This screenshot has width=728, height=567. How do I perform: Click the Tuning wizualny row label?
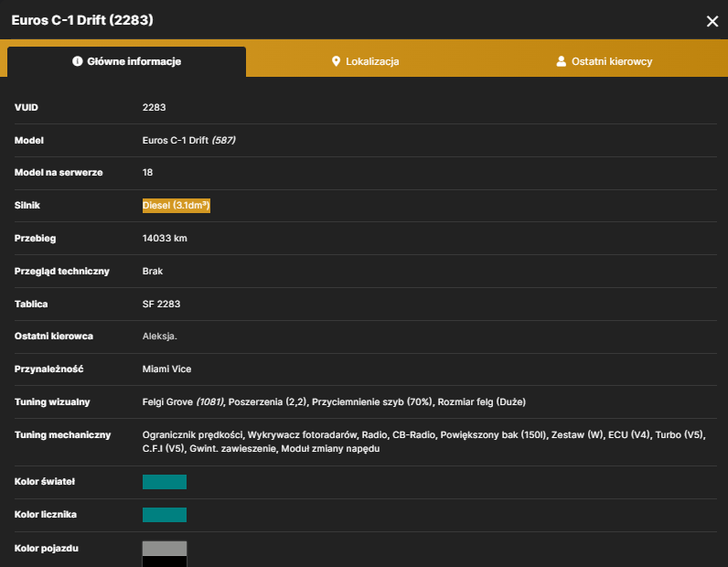click(52, 402)
